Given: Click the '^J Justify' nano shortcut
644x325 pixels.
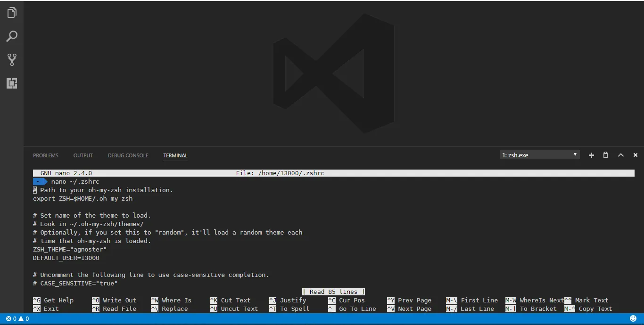Looking at the screenshot, I should [288, 301].
